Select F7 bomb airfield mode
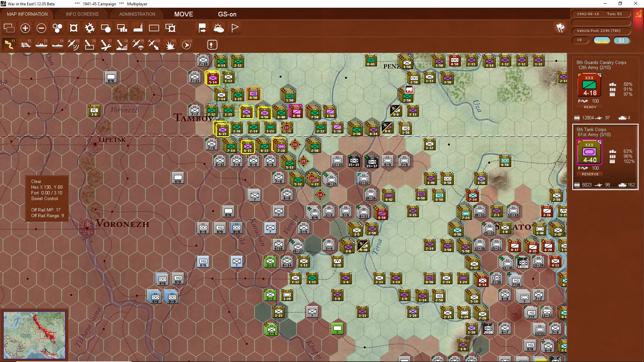644x362 pixels. (106, 45)
